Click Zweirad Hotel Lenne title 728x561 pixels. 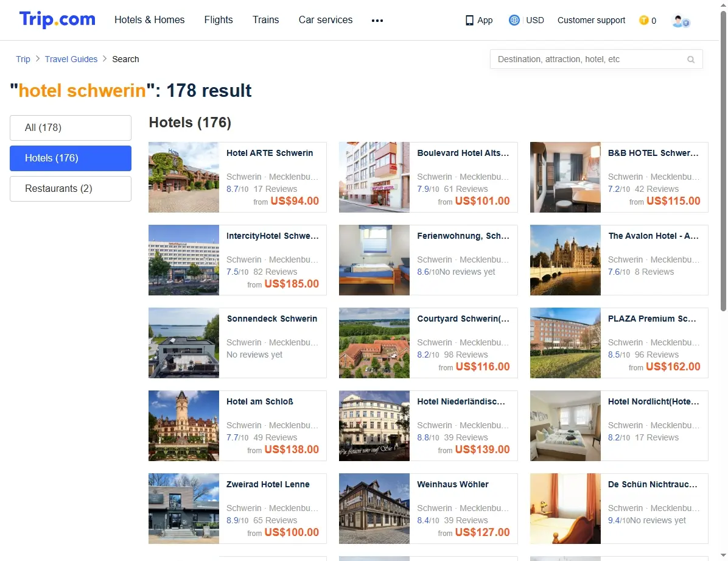click(268, 484)
